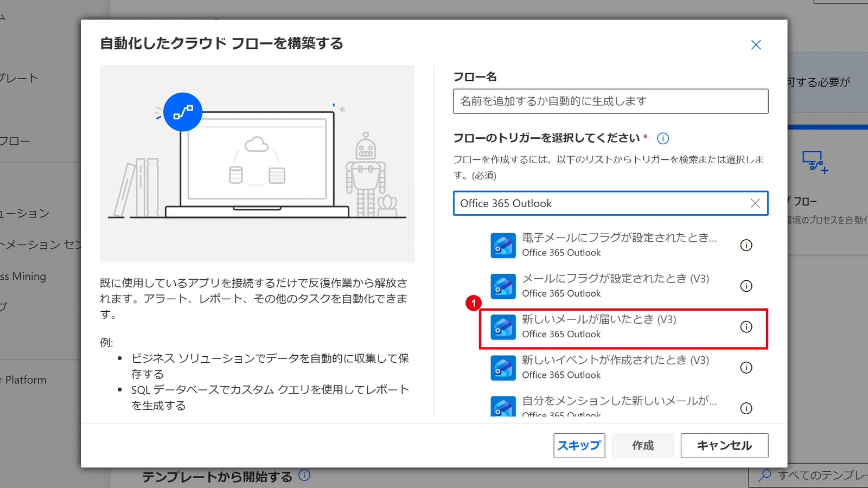Click Outlook icon of 自分をメンションした新しいメールが
Viewport: 868px width, 488px height.
[x=503, y=406]
